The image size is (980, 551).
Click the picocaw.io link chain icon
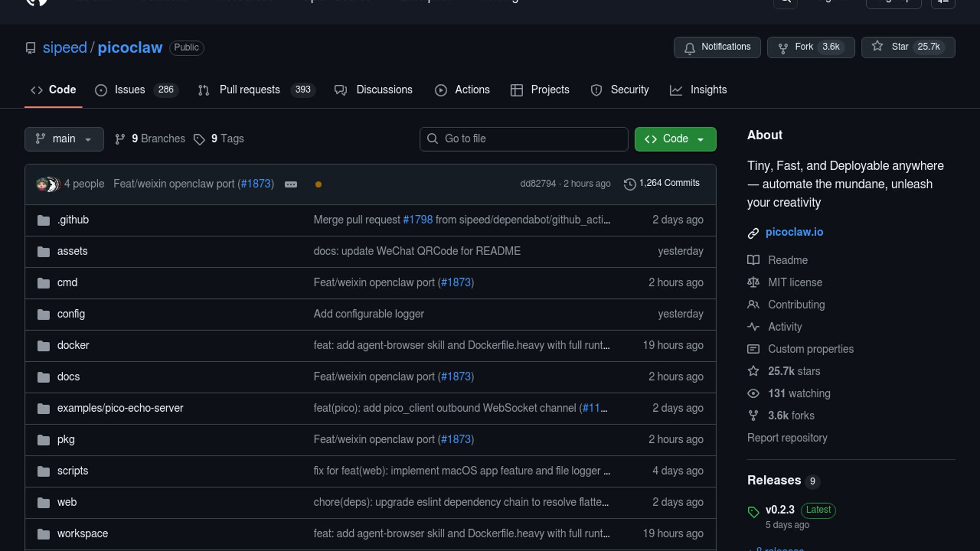[x=753, y=233]
